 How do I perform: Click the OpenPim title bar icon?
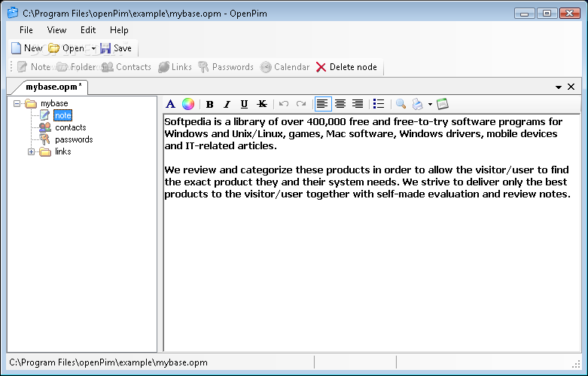pos(13,13)
